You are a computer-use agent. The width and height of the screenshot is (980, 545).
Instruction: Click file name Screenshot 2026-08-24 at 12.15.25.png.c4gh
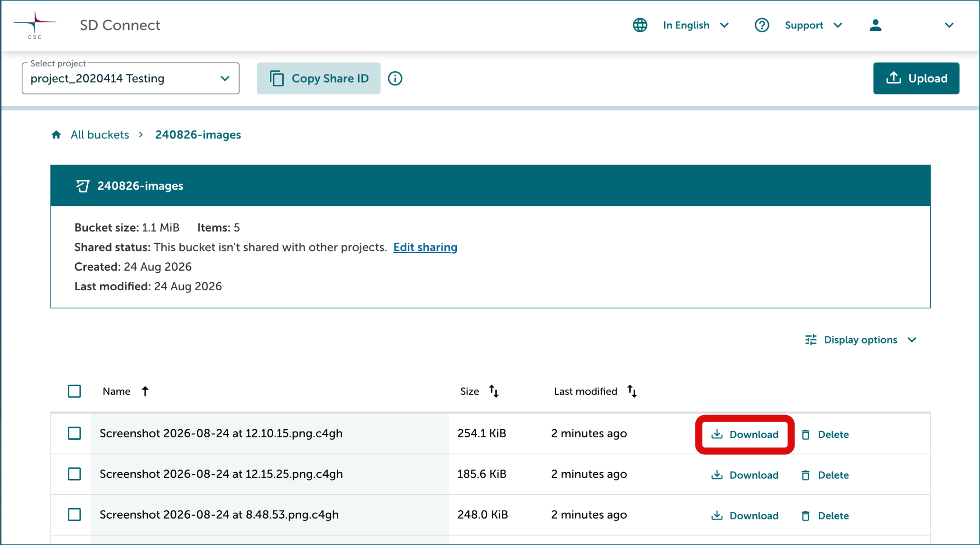(x=221, y=474)
